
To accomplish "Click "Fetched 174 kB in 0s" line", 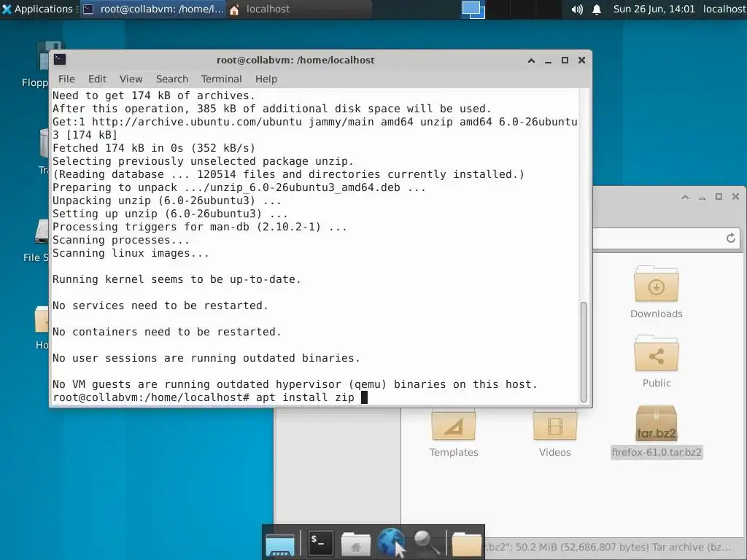I will 154,147.
